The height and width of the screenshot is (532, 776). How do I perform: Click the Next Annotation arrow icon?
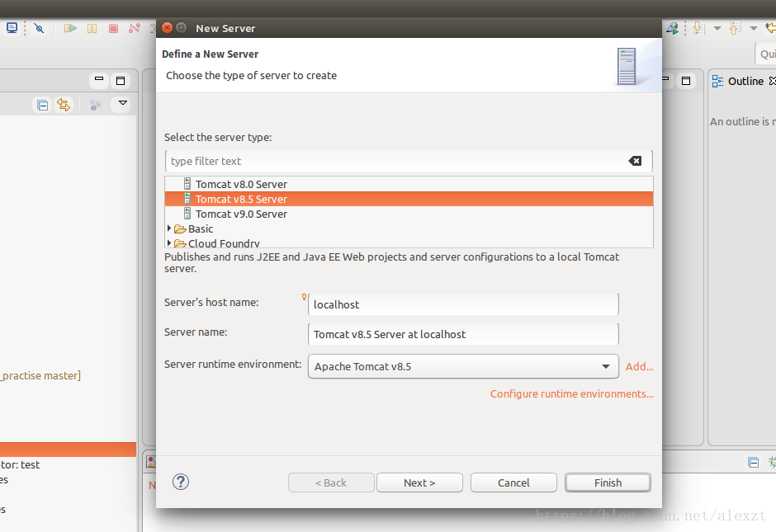[698, 28]
